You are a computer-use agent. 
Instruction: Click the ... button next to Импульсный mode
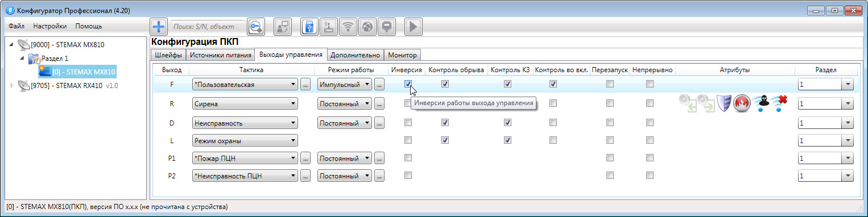(379, 85)
